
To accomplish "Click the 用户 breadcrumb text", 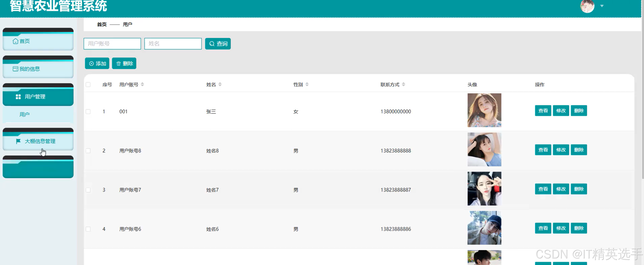I will point(127,25).
